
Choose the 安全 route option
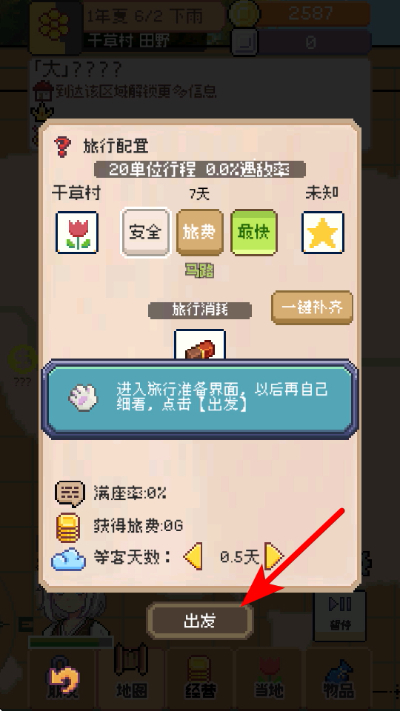146,232
